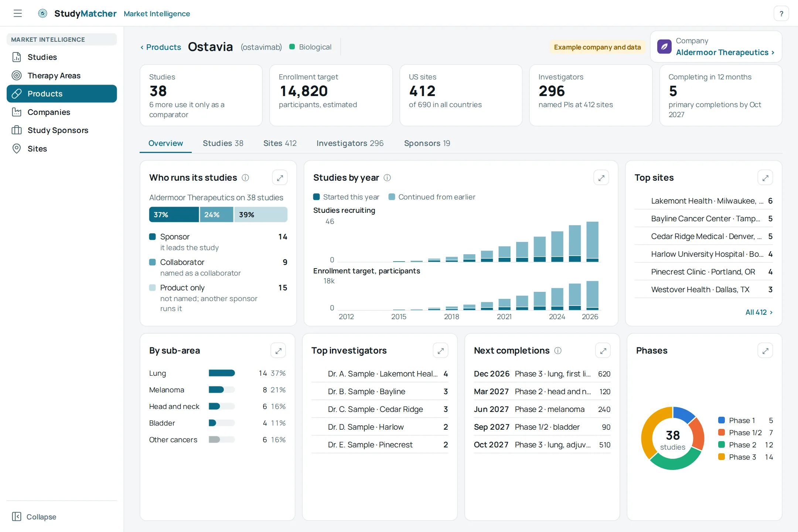798x532 pixels.
Task: Open the All 412 sites link
Action: click(759, 312)
